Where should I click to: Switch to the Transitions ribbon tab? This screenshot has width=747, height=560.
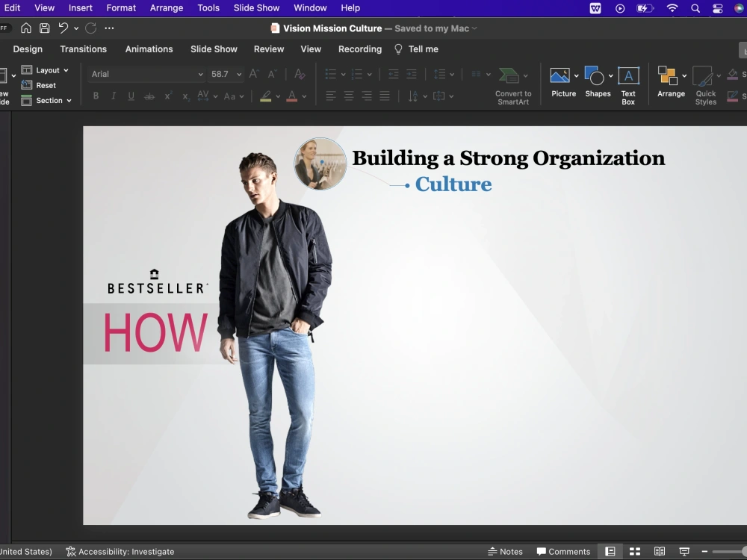tap(83, 49)
